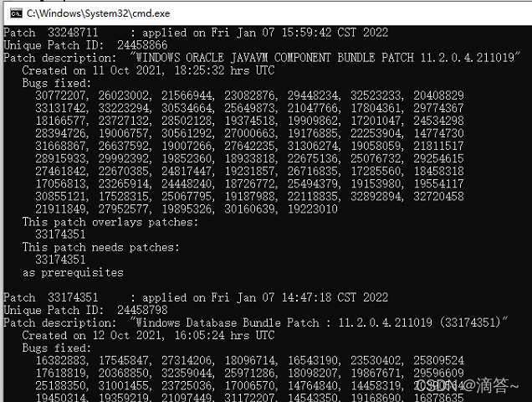This screenshot has width=532, height=402.
Task: Click bug number 29254615
Action: tap(438, 158)
